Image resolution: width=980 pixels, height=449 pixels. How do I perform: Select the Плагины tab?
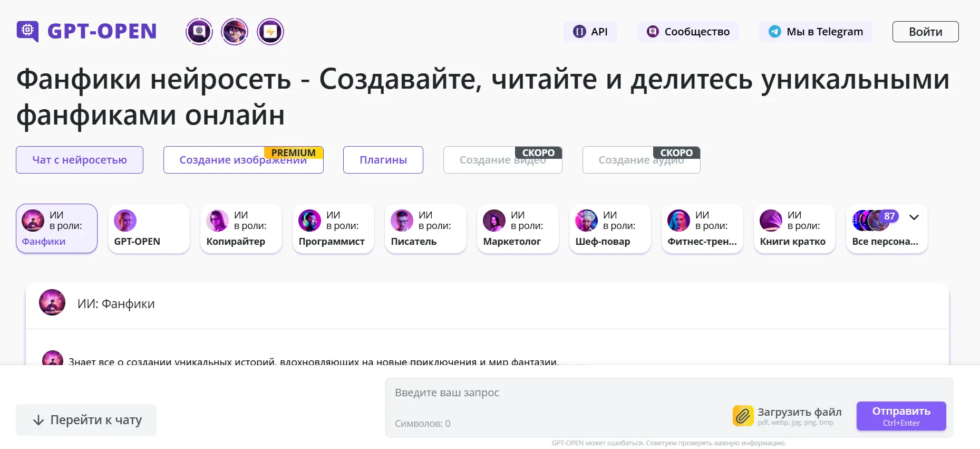point(383,160)
